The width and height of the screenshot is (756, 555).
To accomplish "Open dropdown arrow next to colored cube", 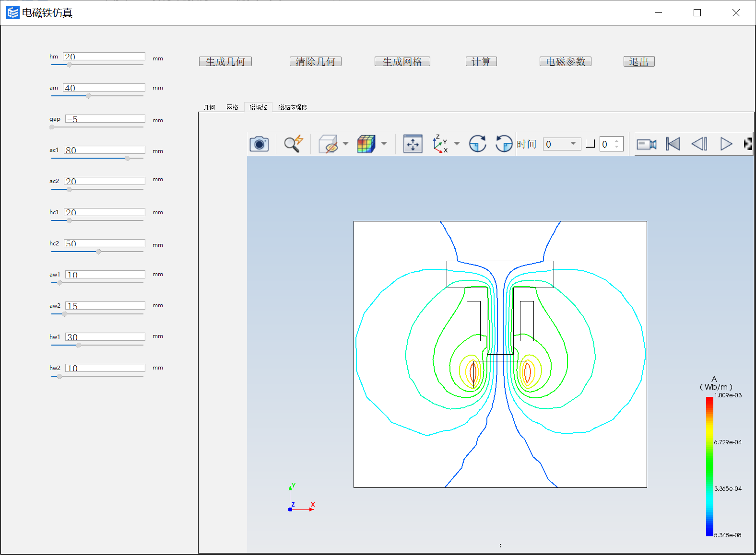I will (384, 144).
